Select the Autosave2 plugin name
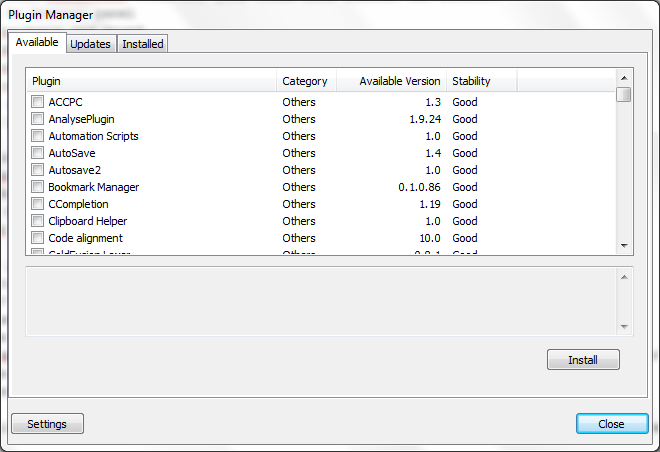 [75, 170]
